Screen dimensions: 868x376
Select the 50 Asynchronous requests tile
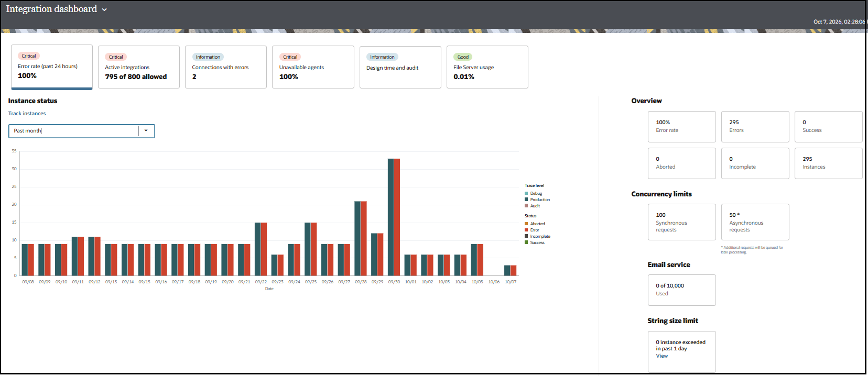point(755,222)
